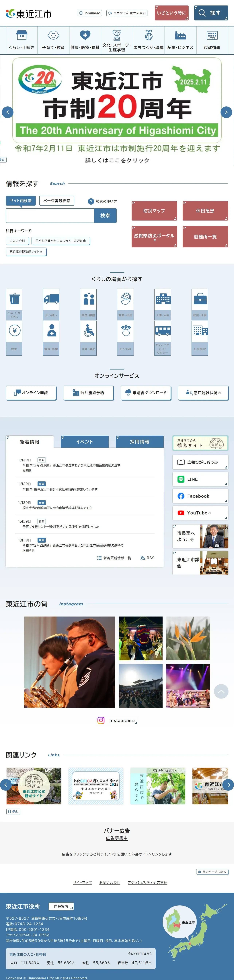The image size is (234, 980).
Task: Switch to the 新着情報 tab
Action: pos(30,442)
